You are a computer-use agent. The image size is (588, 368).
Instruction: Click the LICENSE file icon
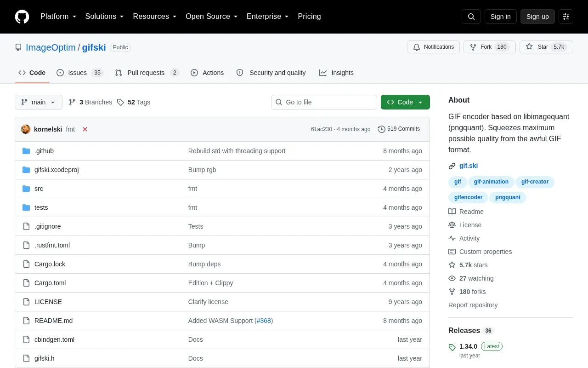point(26,302)
